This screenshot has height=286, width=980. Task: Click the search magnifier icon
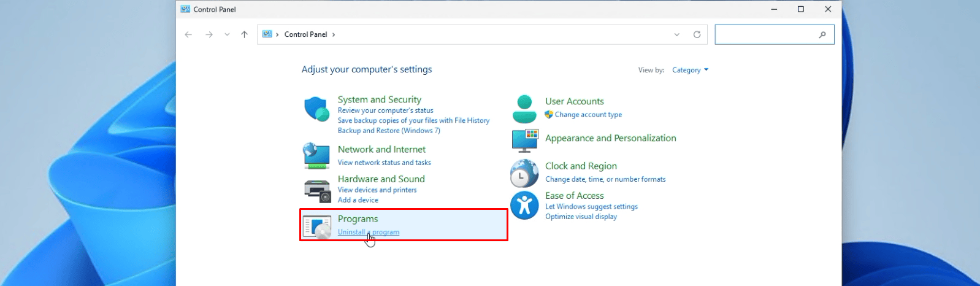pyautogui.click(x=822, y=35)
